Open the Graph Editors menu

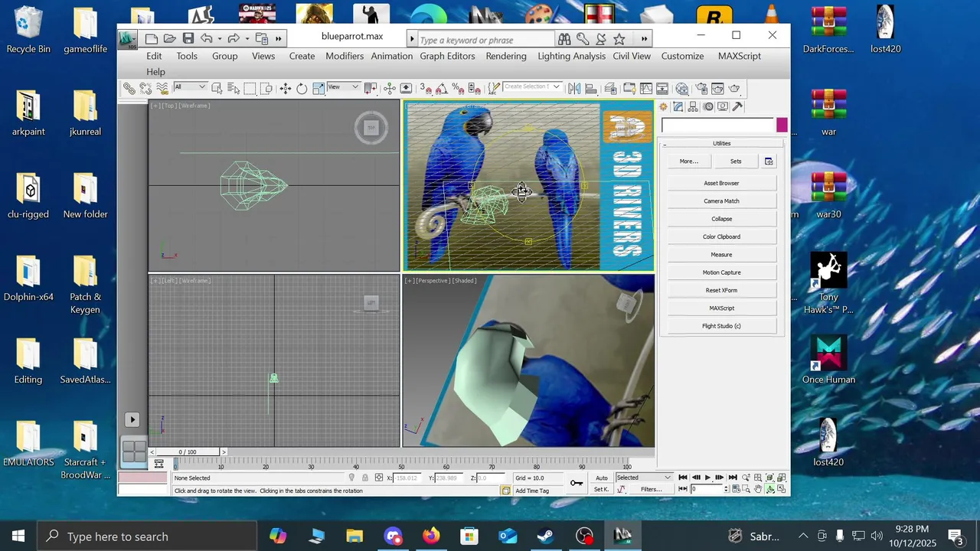(x=448, y=56)
